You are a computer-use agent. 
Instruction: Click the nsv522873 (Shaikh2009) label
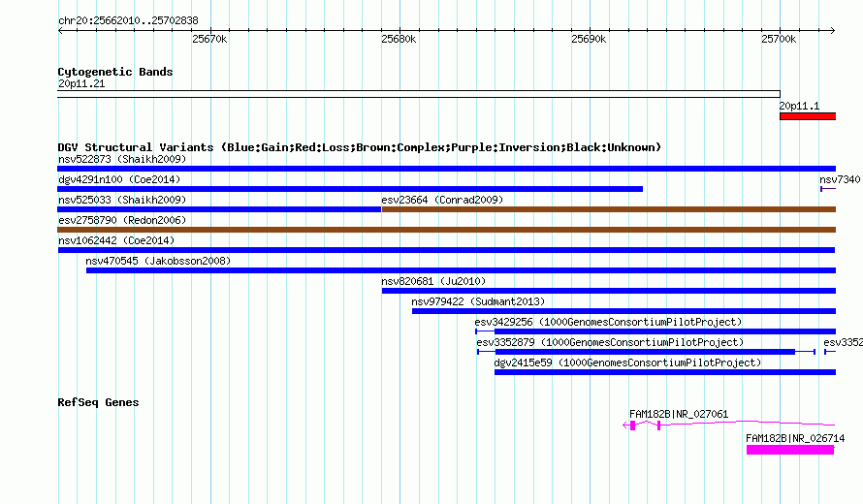[122, 159]
